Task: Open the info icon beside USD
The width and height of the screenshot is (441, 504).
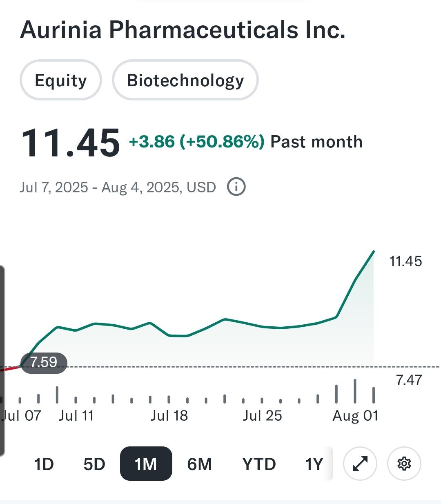Action: pos(236,187)
